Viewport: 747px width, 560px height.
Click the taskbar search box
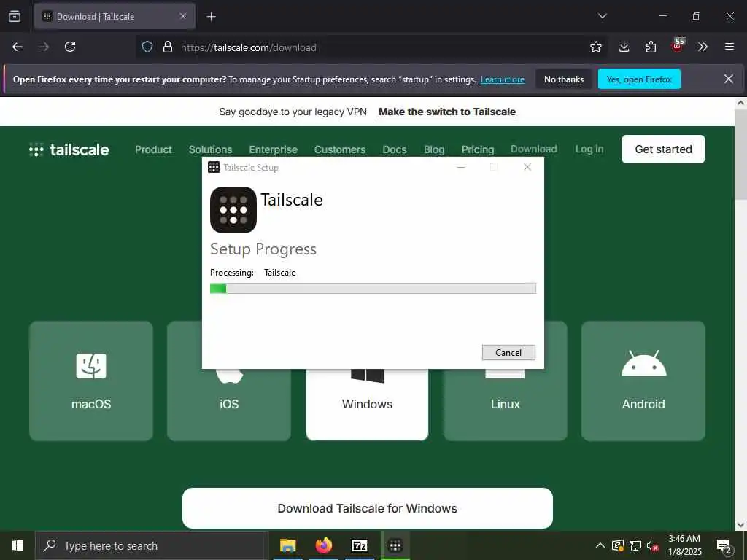[152, 545]
